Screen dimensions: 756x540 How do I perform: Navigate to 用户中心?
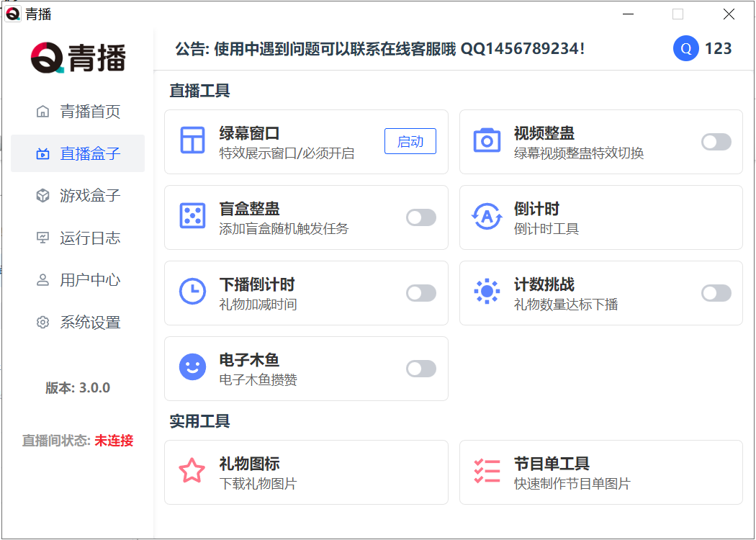click(78, 280)
